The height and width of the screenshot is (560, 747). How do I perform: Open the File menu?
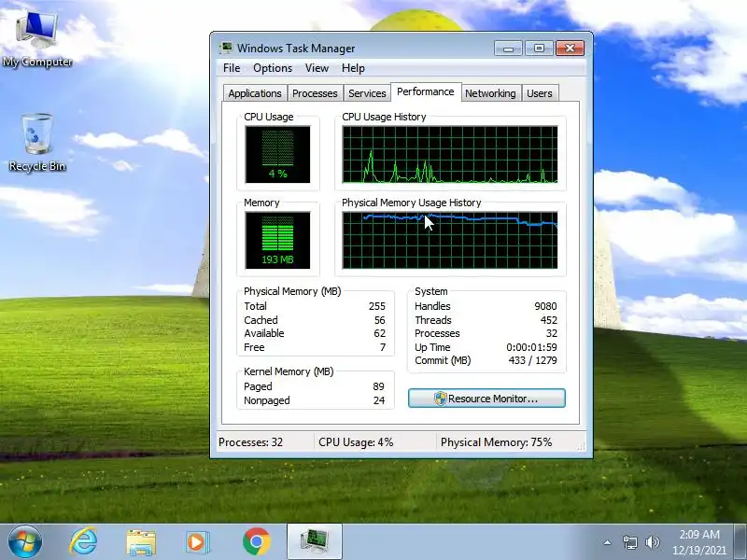232,68
